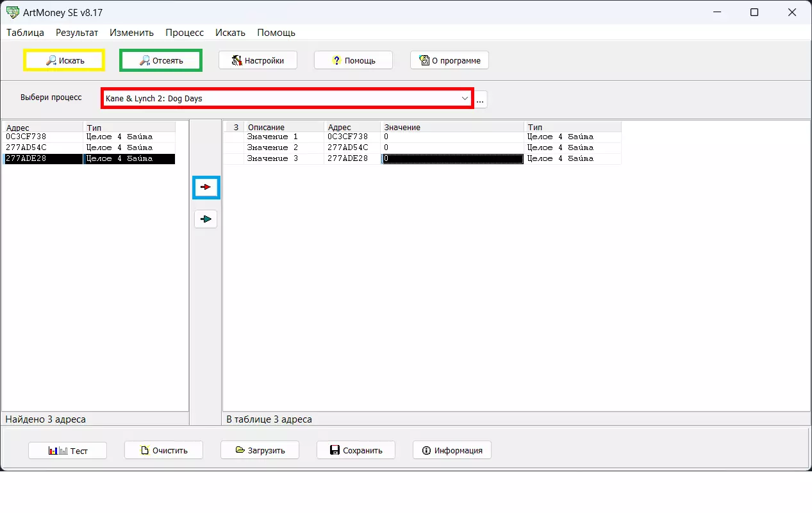Screen dimensions: 812x513
Task: Click the Значение column header in table
Action: tap(452, 127)
